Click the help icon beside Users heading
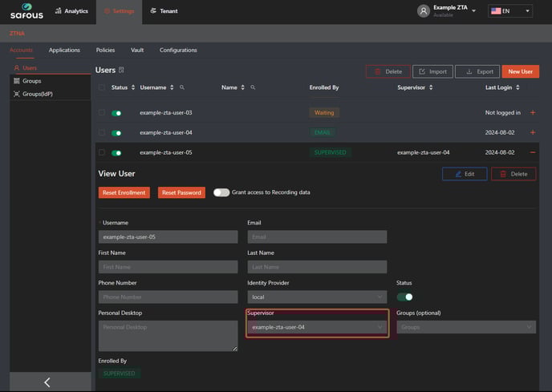The width and height of the screenshot is (552, 392). point(121,71)
